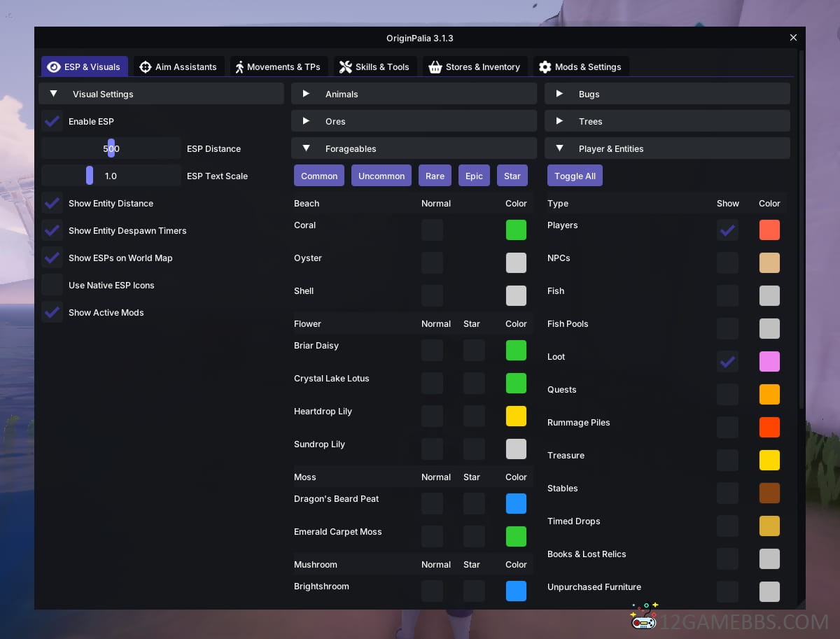Click the ESP Text Scale slider
840x639 pixels.
pos(111,176)
